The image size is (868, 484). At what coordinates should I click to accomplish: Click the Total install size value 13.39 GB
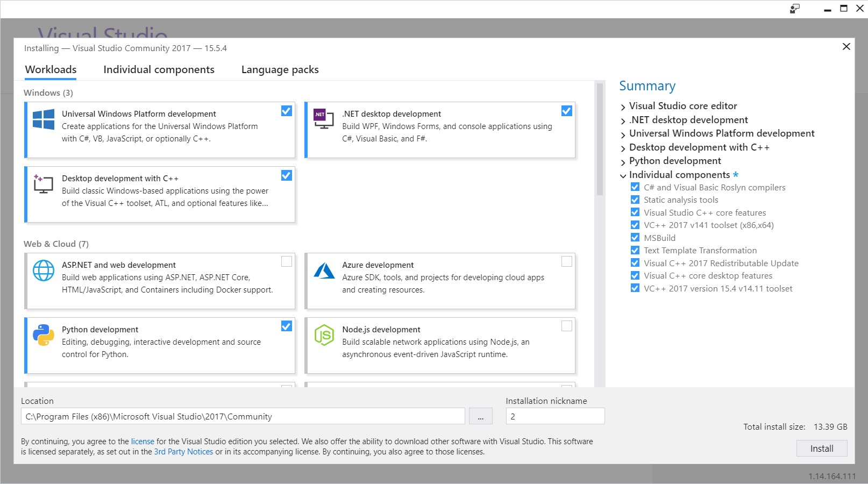coord(830,426)
